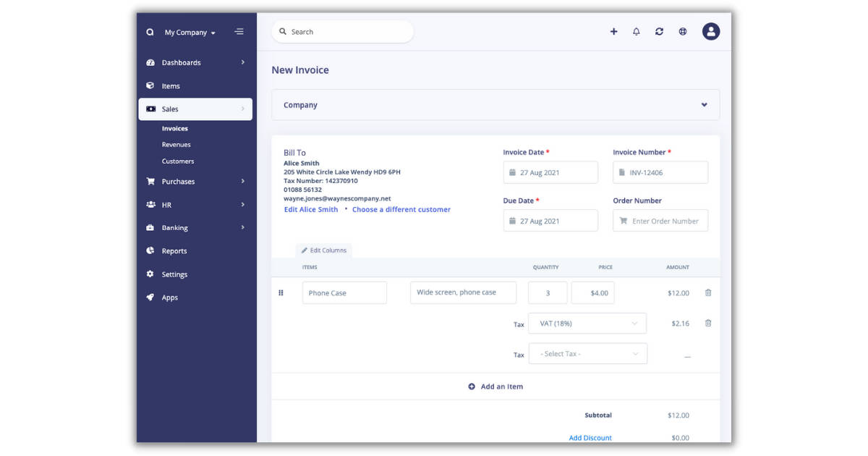The width and height of the screenshot is (868, 456).
Task: Collapse the sidebar with the menu toggle icon
Action: click(x=239, y=32)
